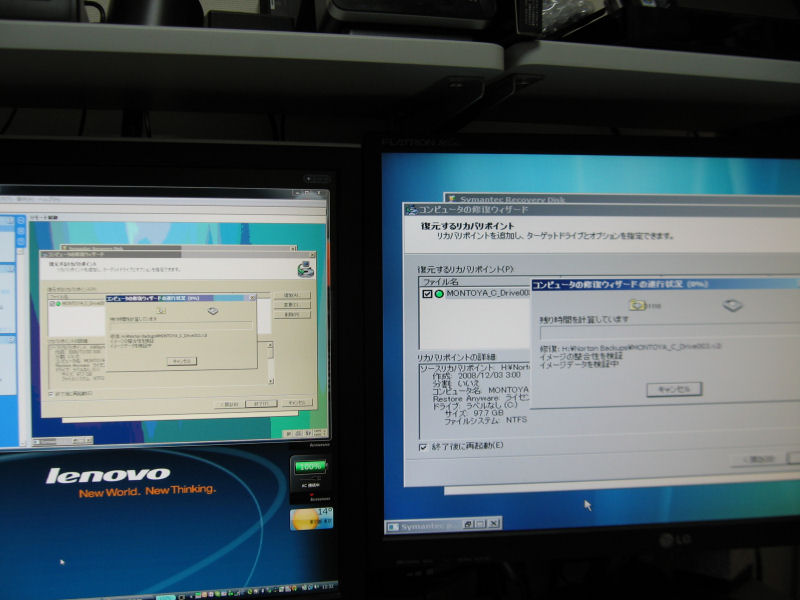Click the 終了 finish button on left monitor wizard
800x600 pixels.
(261, 404)
